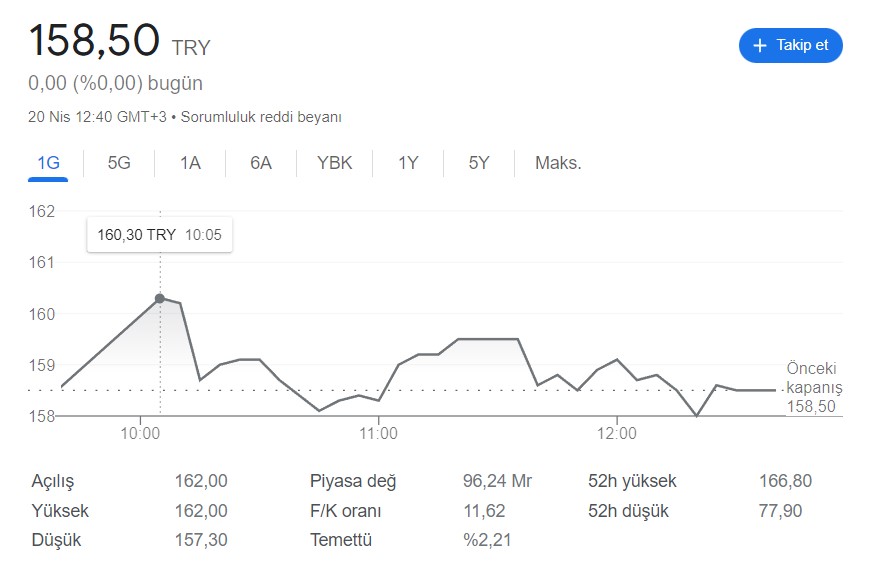Open the Sorumluluk reddi beyanı link

click(x=261, y=117)
